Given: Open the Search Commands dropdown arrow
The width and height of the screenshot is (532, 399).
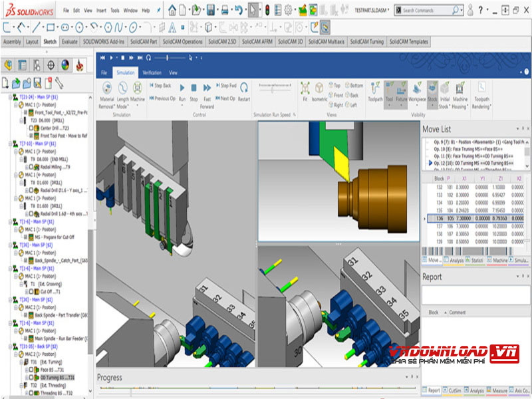Looking at the screenshot, I should point(462,11).
